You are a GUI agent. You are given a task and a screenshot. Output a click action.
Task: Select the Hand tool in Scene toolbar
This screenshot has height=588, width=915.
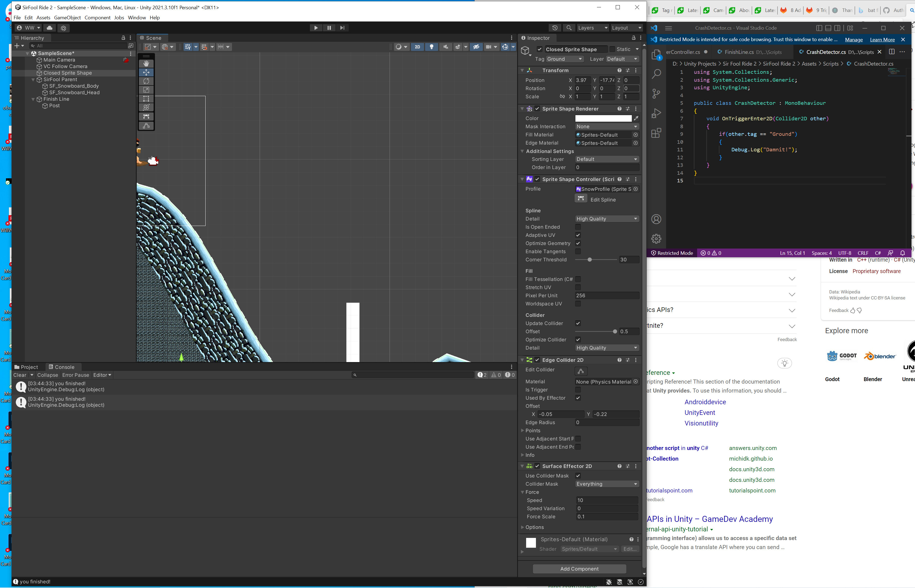point(146,63)
